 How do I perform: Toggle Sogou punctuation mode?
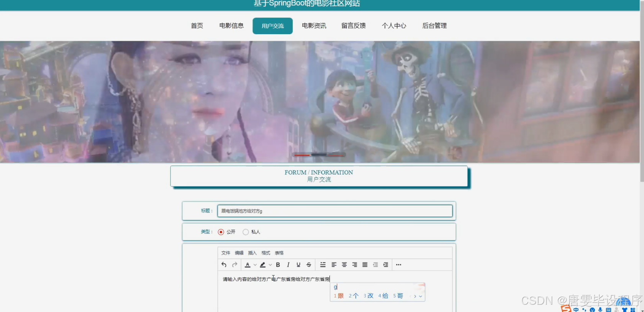[584, 310]
